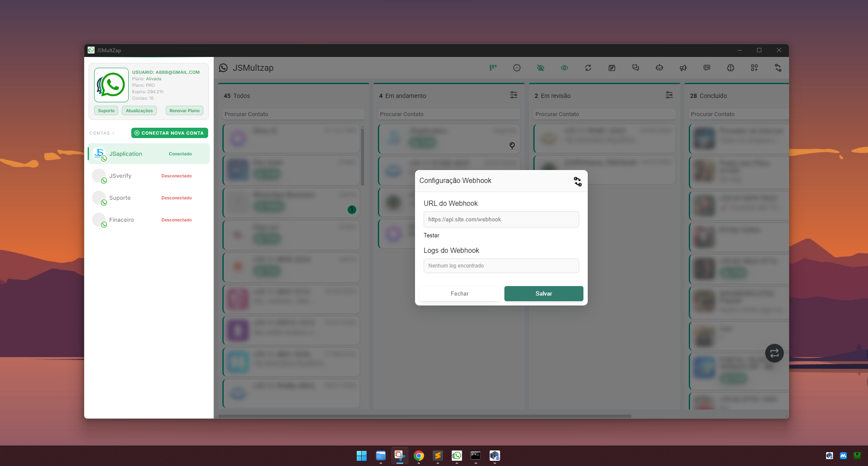Click the AI circle icon in toolbar
The height and width of the screenshot is (466, 868).
[517, 68]
